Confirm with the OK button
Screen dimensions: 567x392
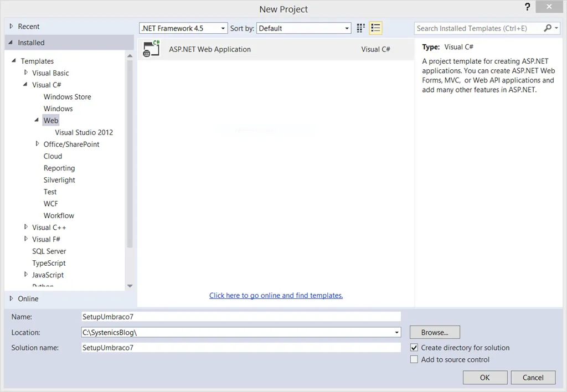pos(484,378)
